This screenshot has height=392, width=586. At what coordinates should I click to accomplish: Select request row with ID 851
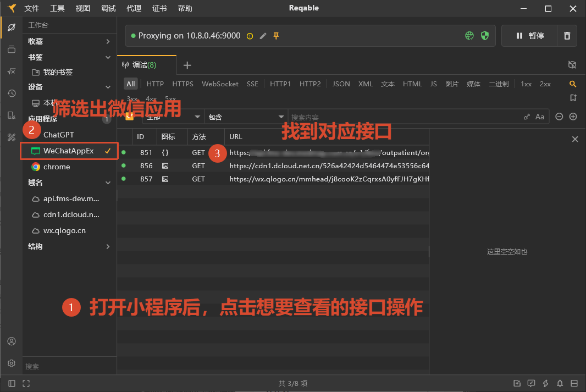(x=273, y=152)
